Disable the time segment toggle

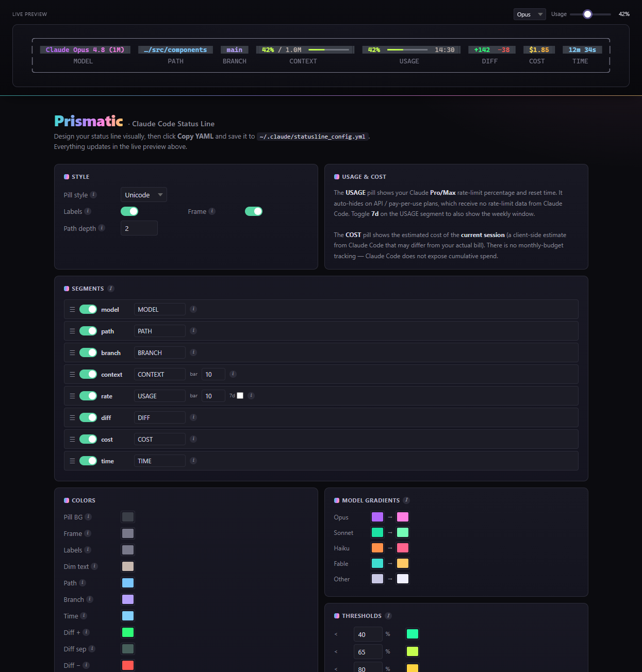click(x=88, y=461)
